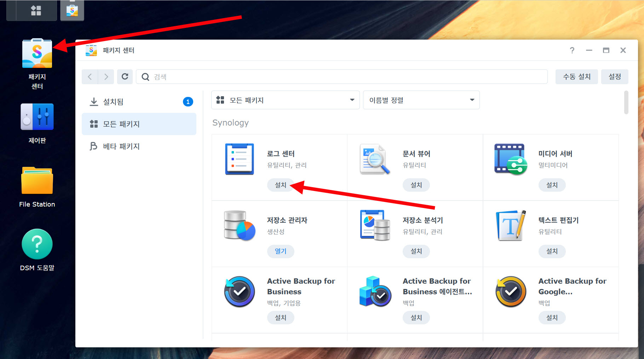
Task: Install 저장소 분석기 package
Action: tap(416, 251)
